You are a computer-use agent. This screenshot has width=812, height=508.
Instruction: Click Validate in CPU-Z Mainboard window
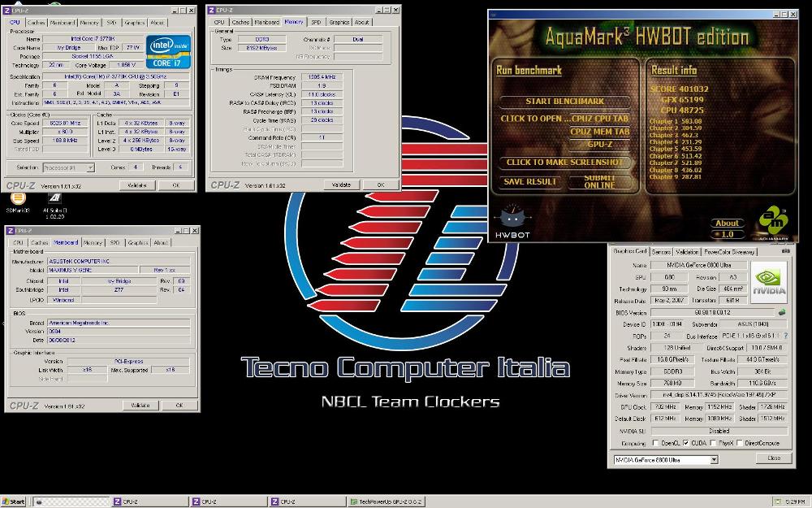point(140,406)
